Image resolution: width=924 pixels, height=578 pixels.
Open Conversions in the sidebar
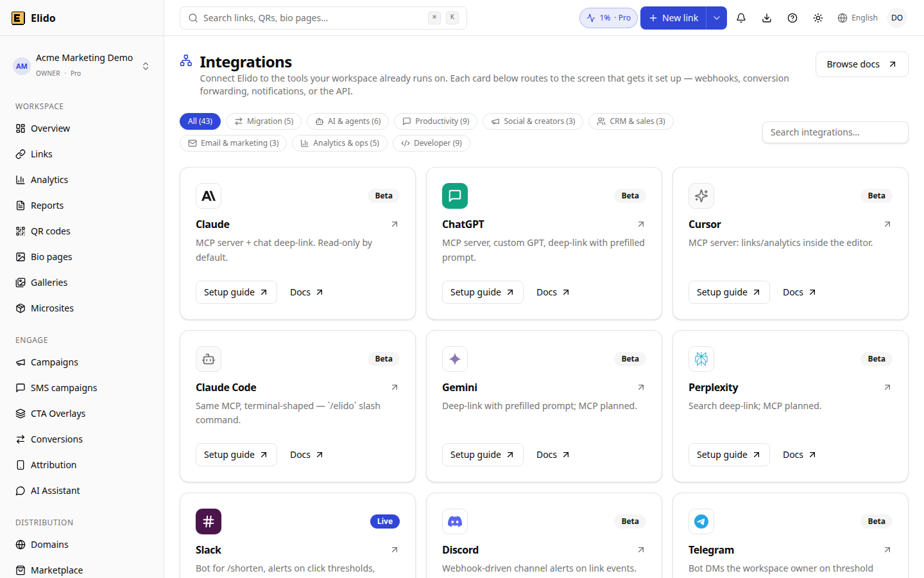81,439
